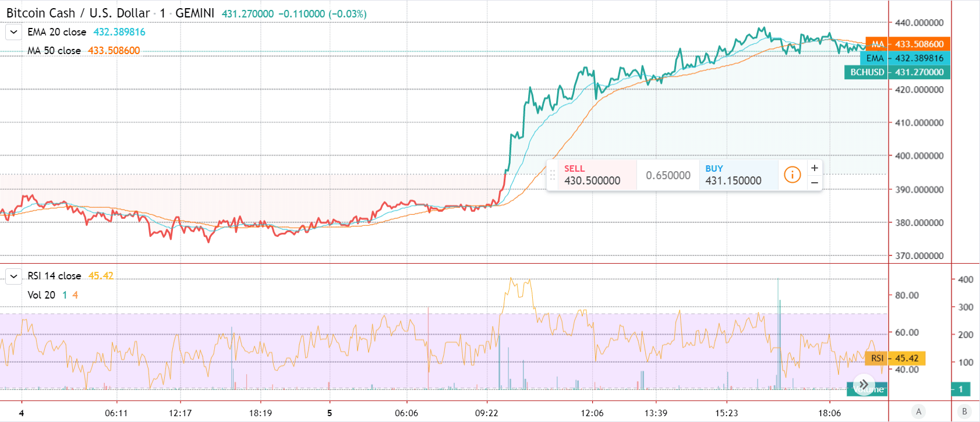This screenshot has height=422, width=980.
Task: Click the teal Volume label tag
Action: (x=868, y=389)
